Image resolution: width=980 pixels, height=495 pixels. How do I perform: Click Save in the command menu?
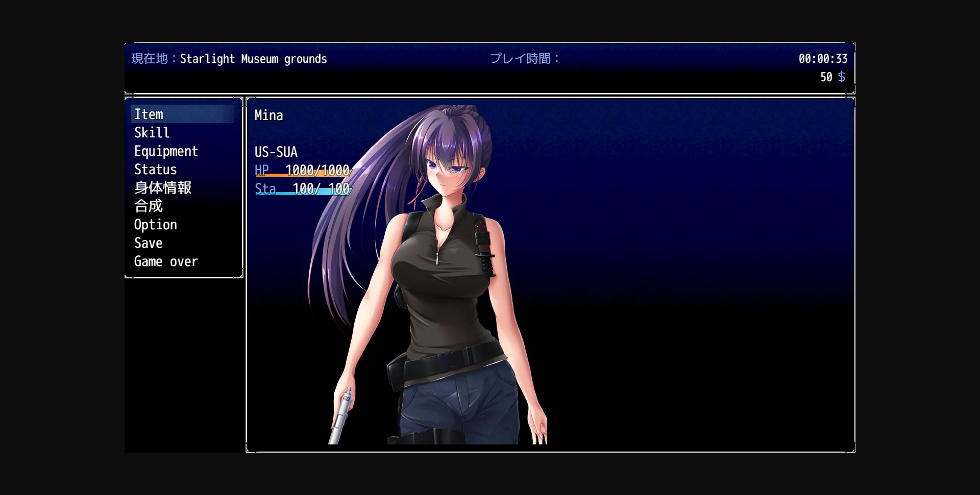coord(149,243)
